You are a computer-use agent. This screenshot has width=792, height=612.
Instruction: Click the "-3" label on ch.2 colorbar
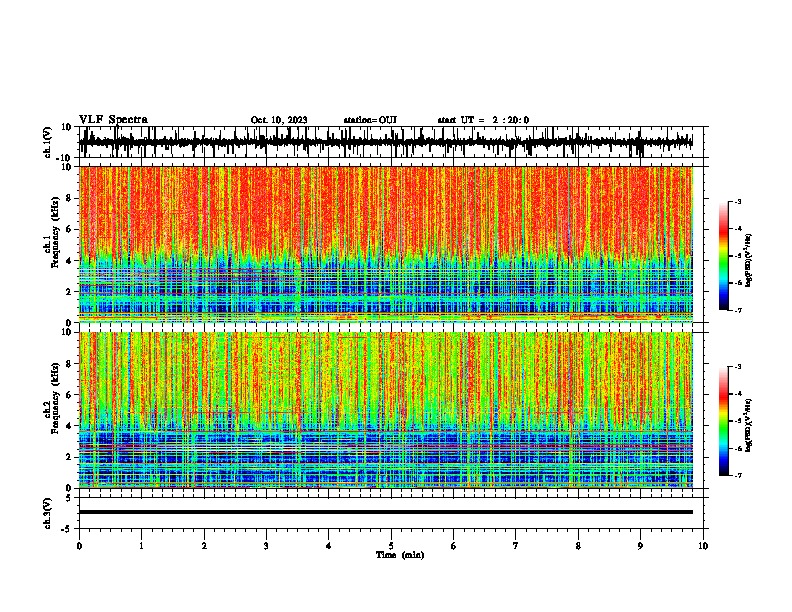tap(737, 367)
